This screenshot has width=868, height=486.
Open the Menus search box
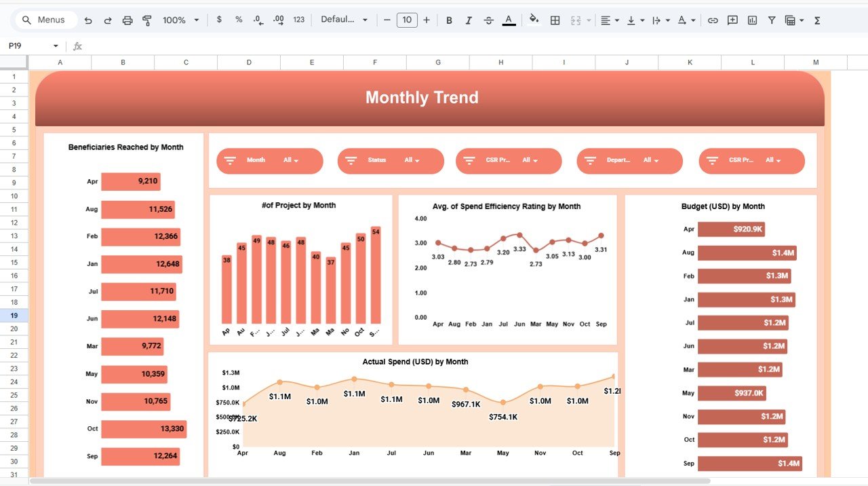44,20
